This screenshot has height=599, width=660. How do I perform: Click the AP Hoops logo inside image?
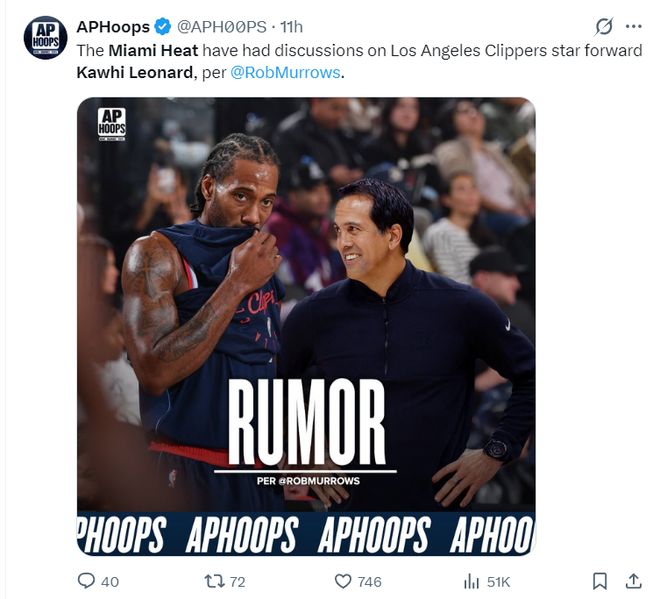click(112, 124)
